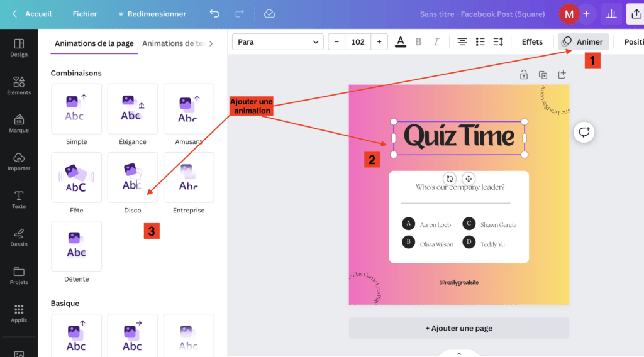
Task: Click the cloud save status icon
Action: 269,14
